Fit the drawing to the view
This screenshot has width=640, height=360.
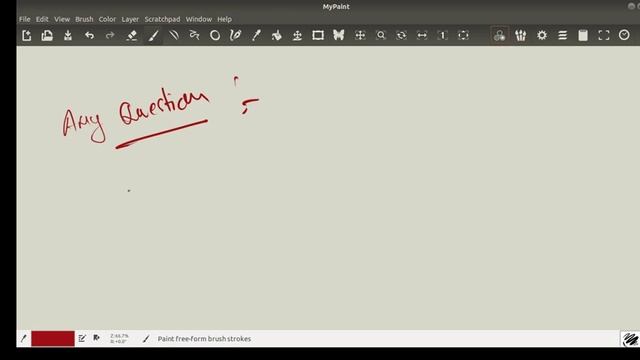tap(463, 36)
